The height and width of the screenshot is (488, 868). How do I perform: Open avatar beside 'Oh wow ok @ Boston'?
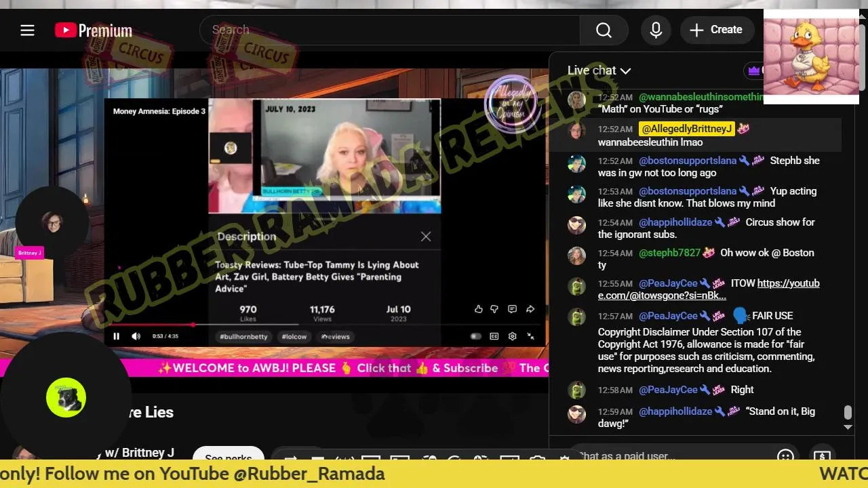point(576,256)
